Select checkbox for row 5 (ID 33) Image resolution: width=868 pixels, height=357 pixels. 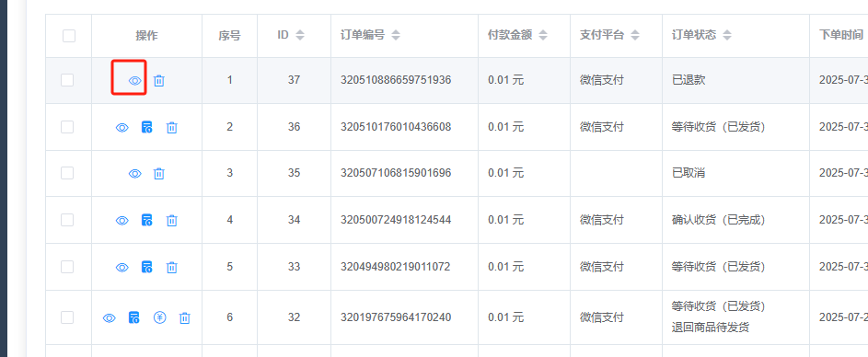coord(67,268)
